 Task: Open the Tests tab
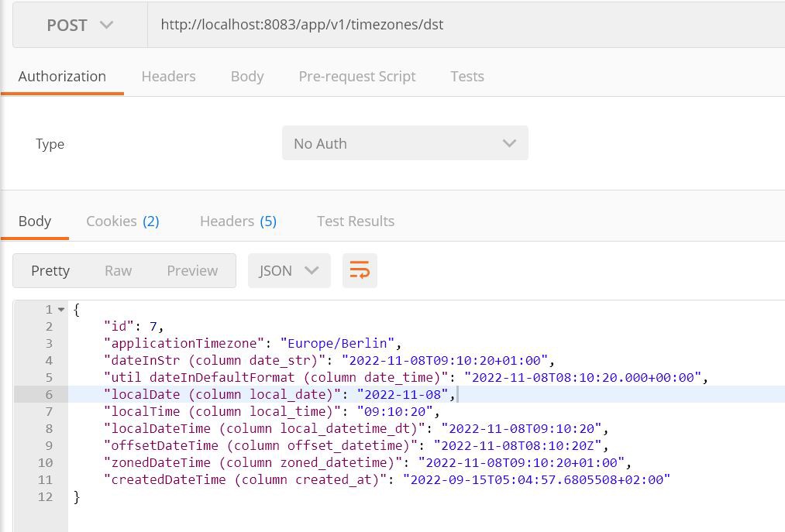(x=467, y=77)
